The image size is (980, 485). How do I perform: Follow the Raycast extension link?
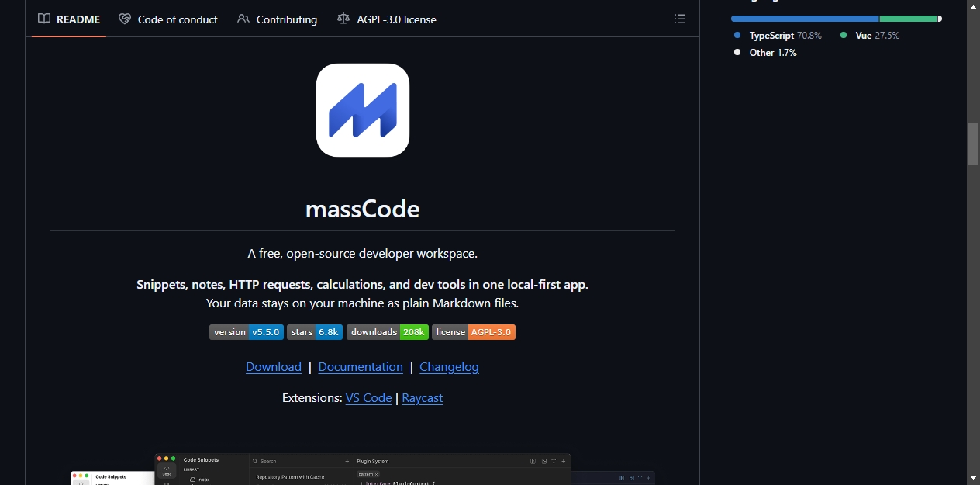point(423,398)
